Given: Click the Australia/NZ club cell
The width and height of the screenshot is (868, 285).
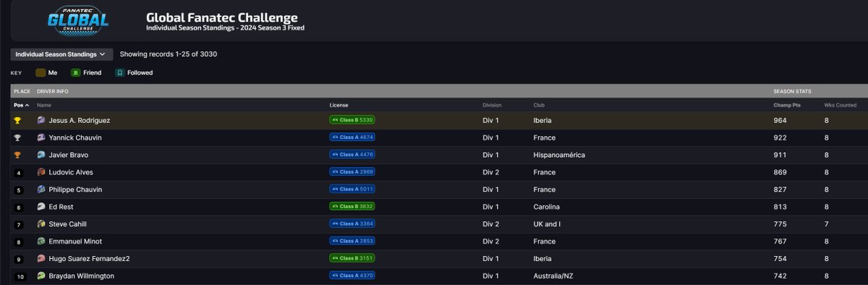Looking at the screenshot, I should pyautogui.click(x=553, y=276).
